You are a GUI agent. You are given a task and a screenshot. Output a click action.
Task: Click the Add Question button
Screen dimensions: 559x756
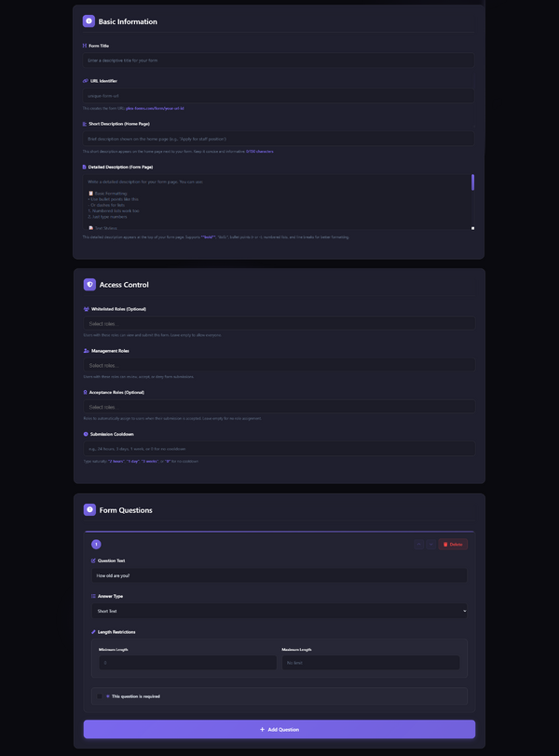279,729
